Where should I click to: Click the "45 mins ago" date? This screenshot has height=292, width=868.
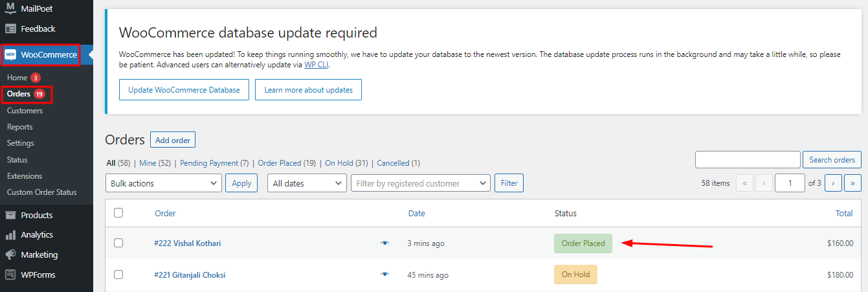[428, 275]
